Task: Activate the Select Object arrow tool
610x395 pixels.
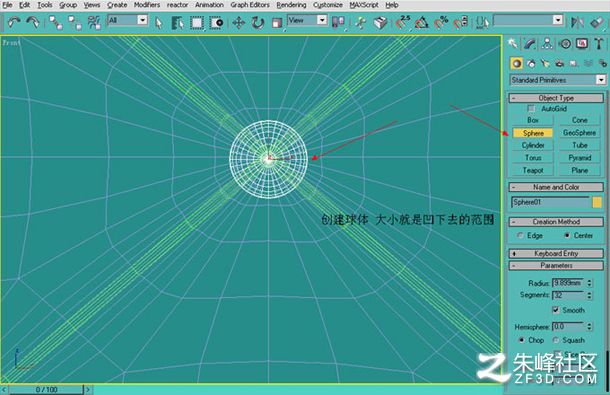Action: tap(158, 23)
